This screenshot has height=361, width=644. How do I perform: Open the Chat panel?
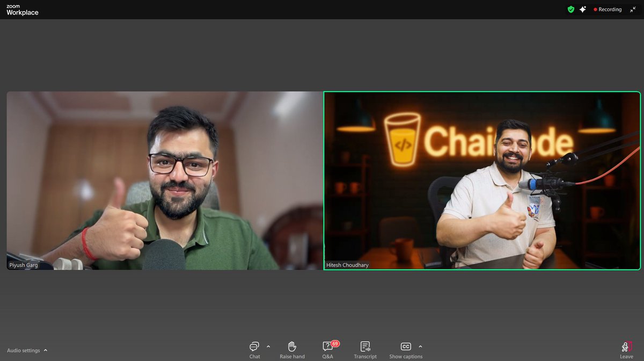(254, 349)
